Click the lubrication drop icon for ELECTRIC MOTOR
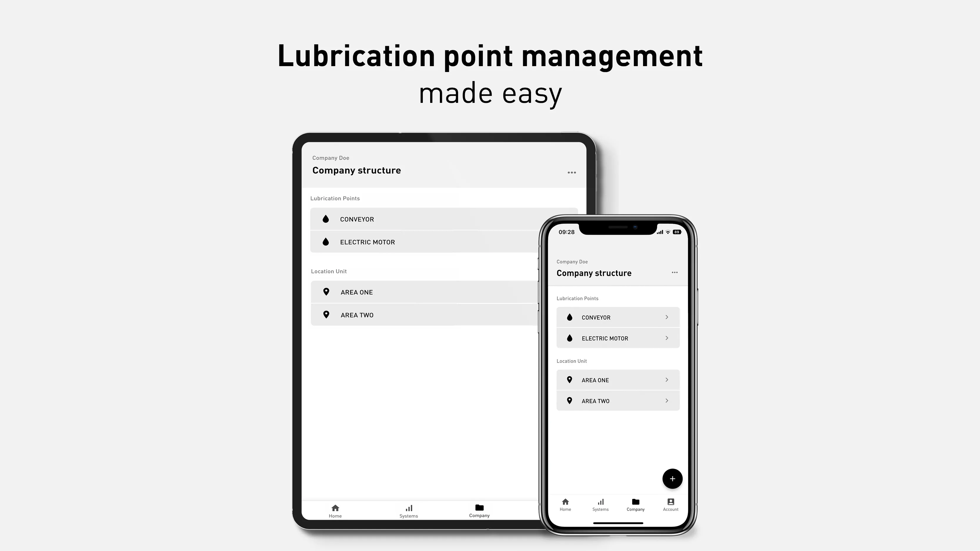Screen dimensions: 980x551 [x=326, y=242]
